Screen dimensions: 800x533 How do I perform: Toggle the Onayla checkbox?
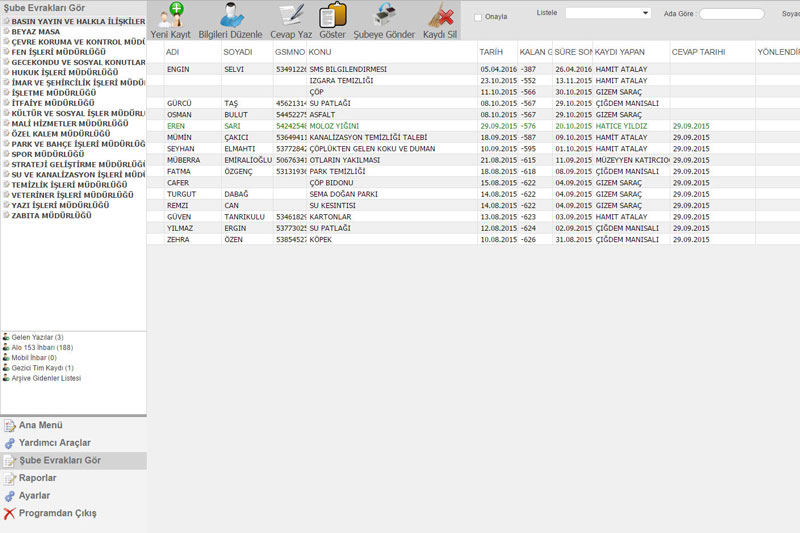[x=478, y=17]
